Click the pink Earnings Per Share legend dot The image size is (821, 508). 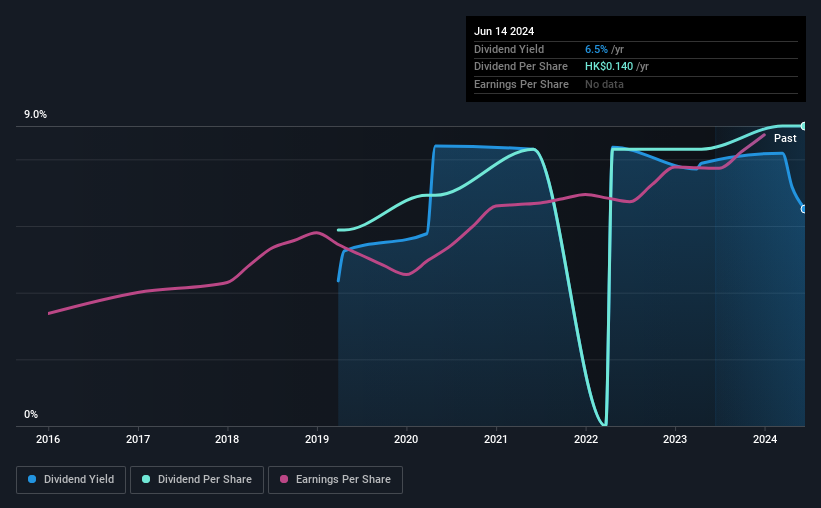pyautogui.click(x=284, y=479)
